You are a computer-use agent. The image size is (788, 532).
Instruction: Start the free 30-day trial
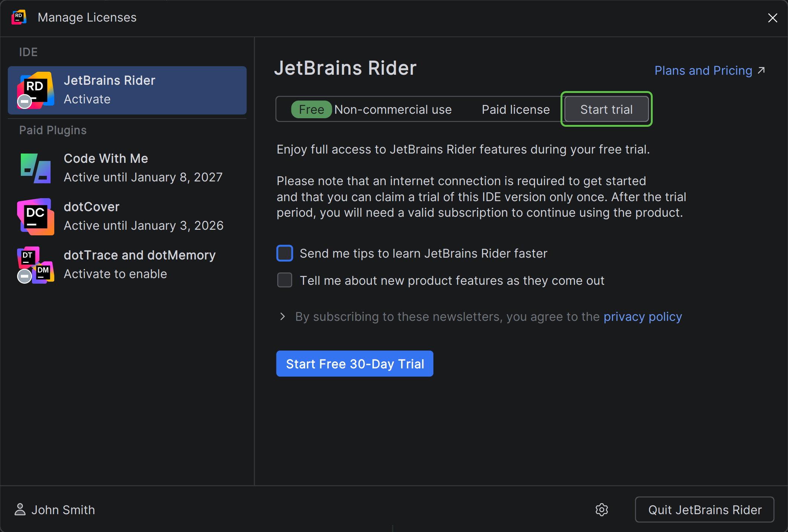(355, 364)
